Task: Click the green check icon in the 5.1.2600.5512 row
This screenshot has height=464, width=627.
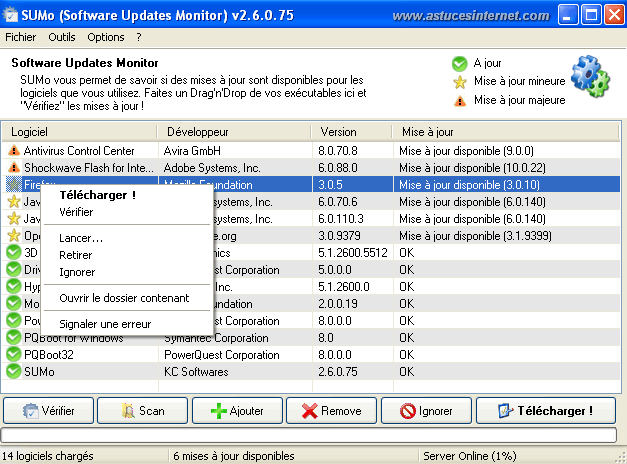Action: coord(14,252)
